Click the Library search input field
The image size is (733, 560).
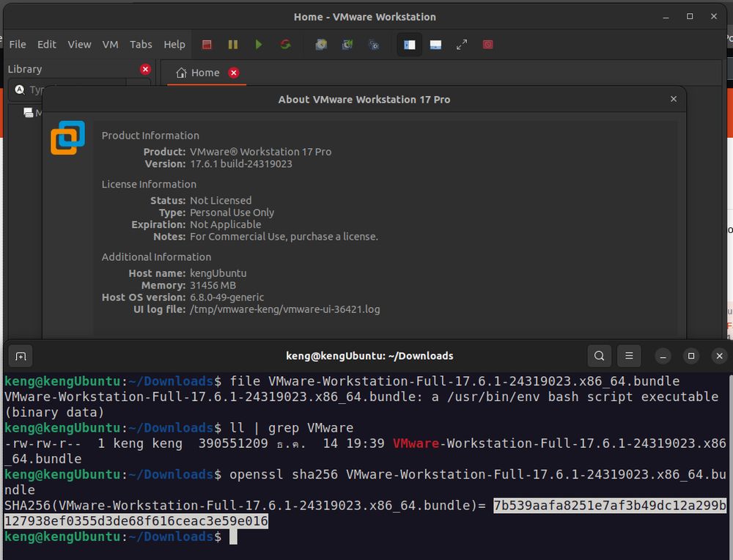click(67, 89)
